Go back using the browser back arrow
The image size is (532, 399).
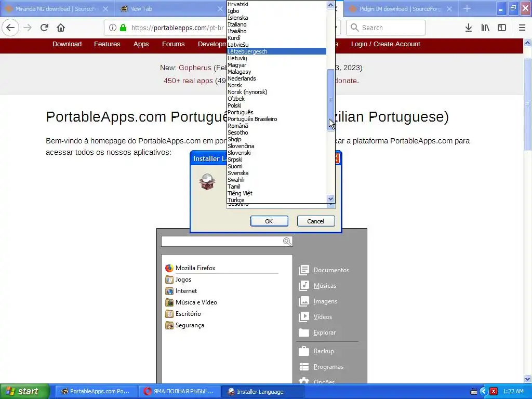[10, 28]
